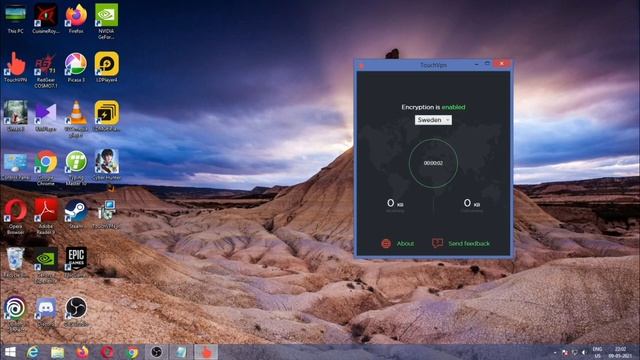Click the volume speaker tray icon
The width and height of the screenshot is (640, 360).
tap(584, 352)
